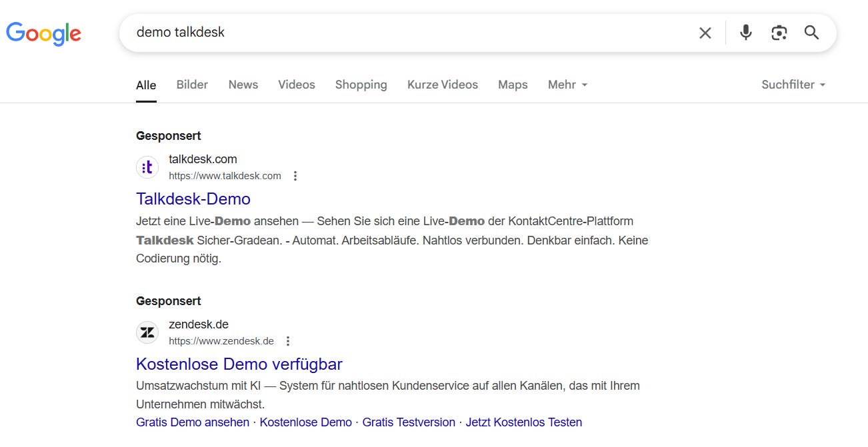Click the Gesponsert label above talkdesk.com
The width and height of the screenshot is (868, 447).
coord(169,136)
